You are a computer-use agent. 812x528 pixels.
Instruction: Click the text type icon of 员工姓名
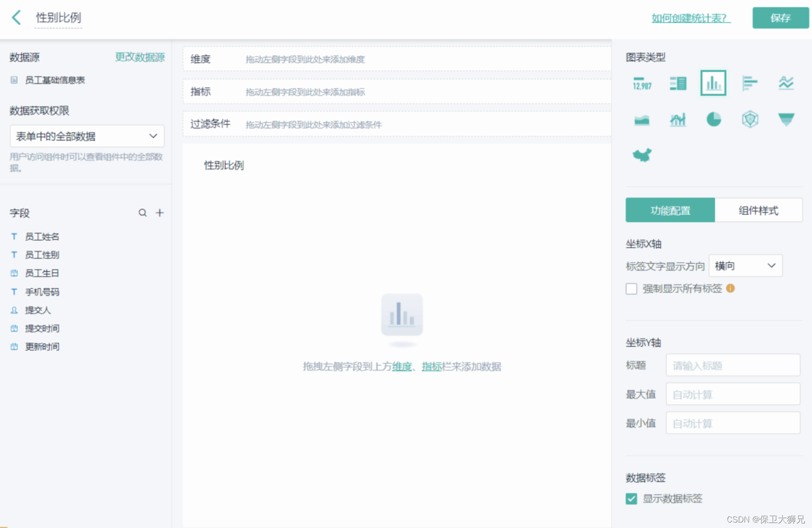[x=14, y=237]
